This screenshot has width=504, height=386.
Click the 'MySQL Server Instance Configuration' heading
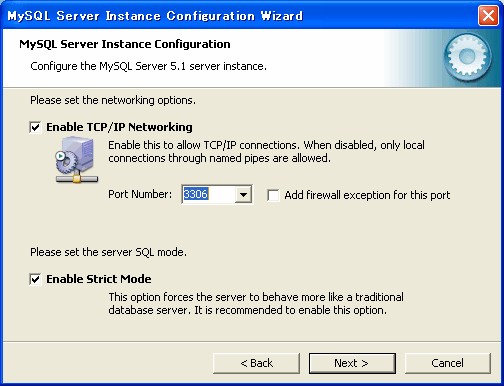pyautogui.click(x=125, y=44)
